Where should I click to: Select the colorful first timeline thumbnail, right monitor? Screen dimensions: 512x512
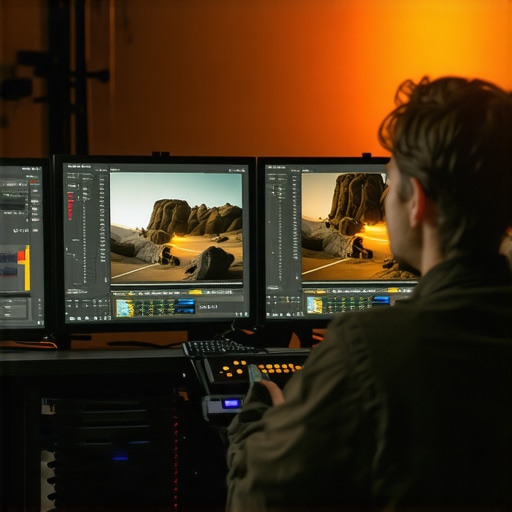pos(314,305)
